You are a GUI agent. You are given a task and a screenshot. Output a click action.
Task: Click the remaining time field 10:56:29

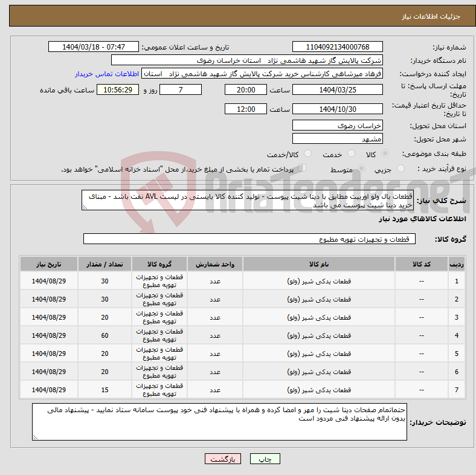tap(118, 89)
